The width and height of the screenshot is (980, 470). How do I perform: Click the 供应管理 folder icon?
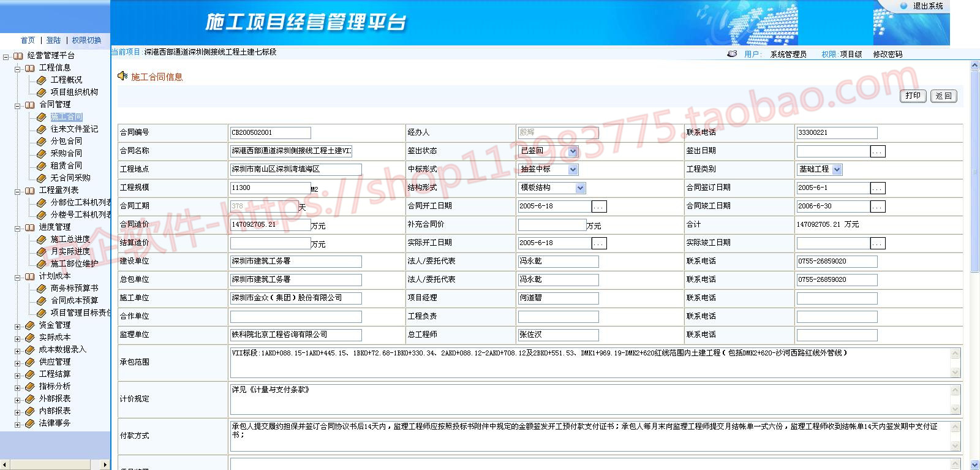pyautogui.click(x=29, y=362)
